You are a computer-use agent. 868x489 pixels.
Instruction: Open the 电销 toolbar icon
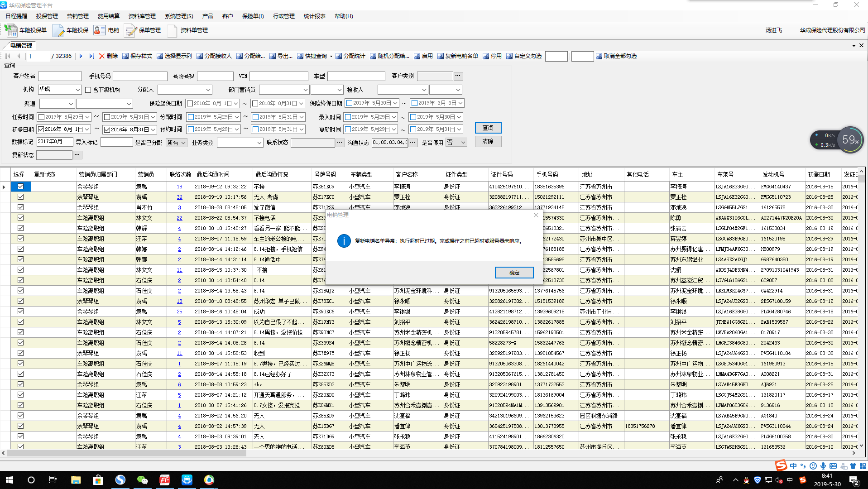point(99,30)
